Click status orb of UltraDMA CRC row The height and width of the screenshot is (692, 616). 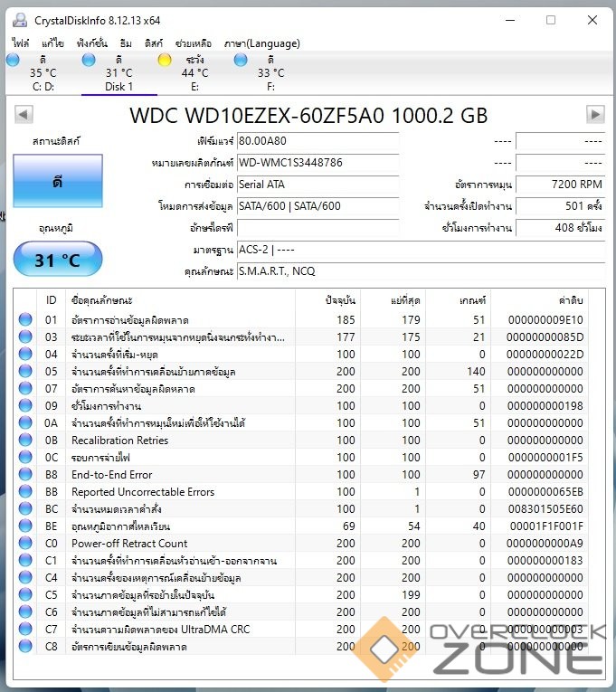25,630
